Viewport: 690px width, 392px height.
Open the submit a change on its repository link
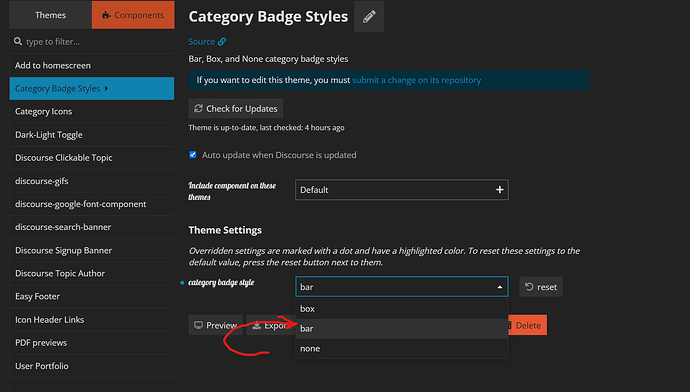(x=416, y=80)
